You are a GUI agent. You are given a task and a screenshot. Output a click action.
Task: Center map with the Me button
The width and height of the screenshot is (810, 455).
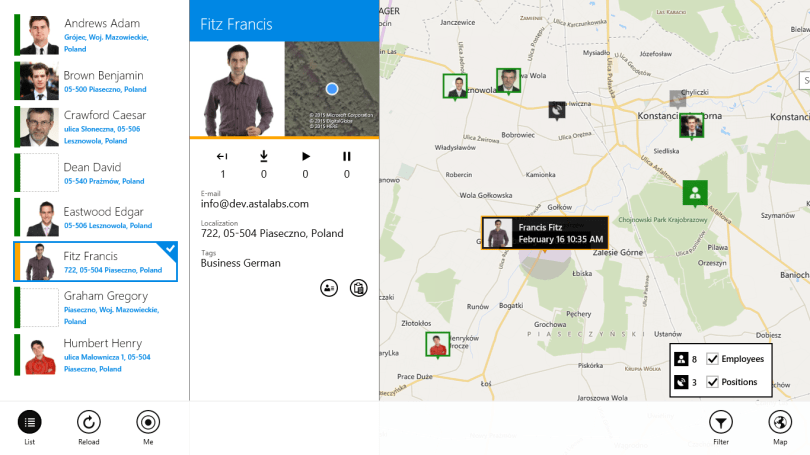pos(148,422)
